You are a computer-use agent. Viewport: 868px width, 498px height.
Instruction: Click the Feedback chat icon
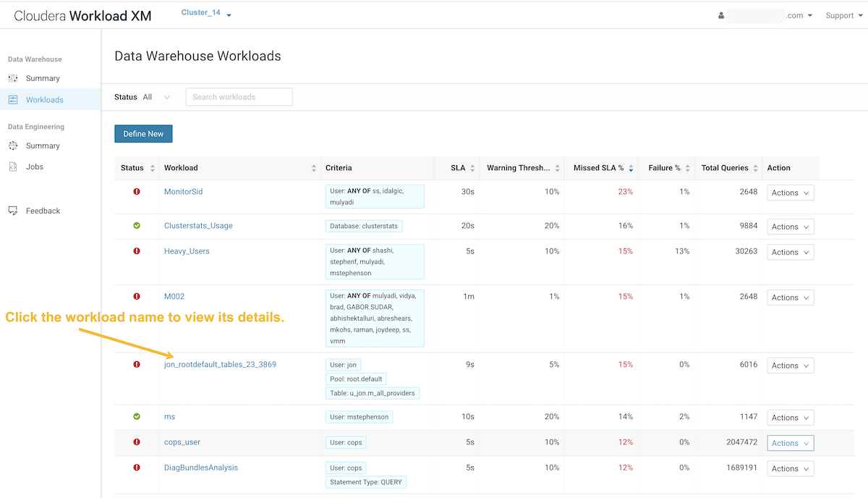13,211
